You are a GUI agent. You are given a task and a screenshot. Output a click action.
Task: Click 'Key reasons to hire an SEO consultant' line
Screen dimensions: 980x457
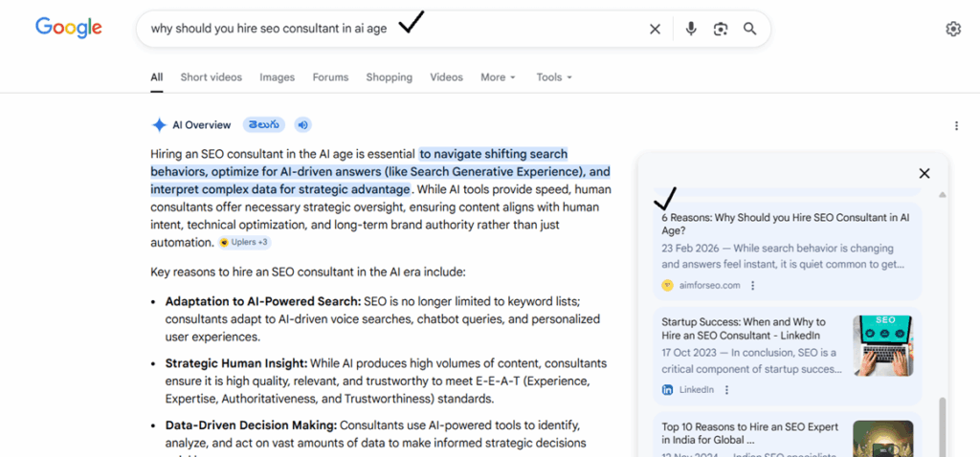click(x=308, y=272)
